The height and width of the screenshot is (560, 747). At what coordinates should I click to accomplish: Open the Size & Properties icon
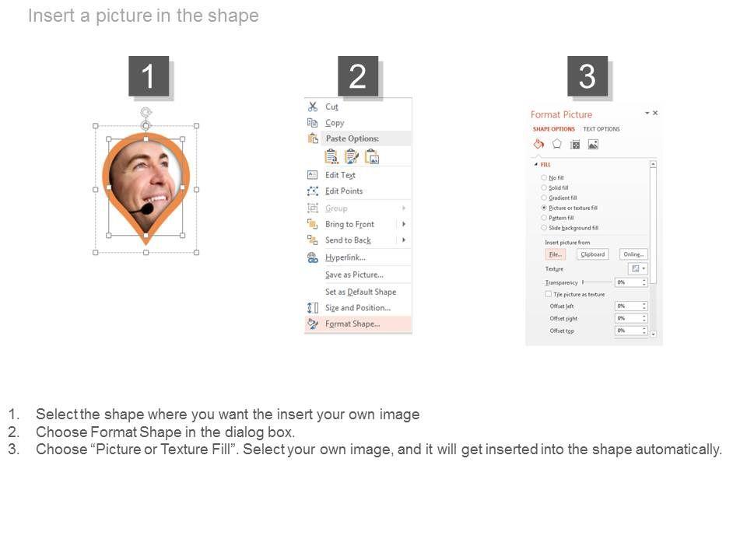click(x=575, y=144)
